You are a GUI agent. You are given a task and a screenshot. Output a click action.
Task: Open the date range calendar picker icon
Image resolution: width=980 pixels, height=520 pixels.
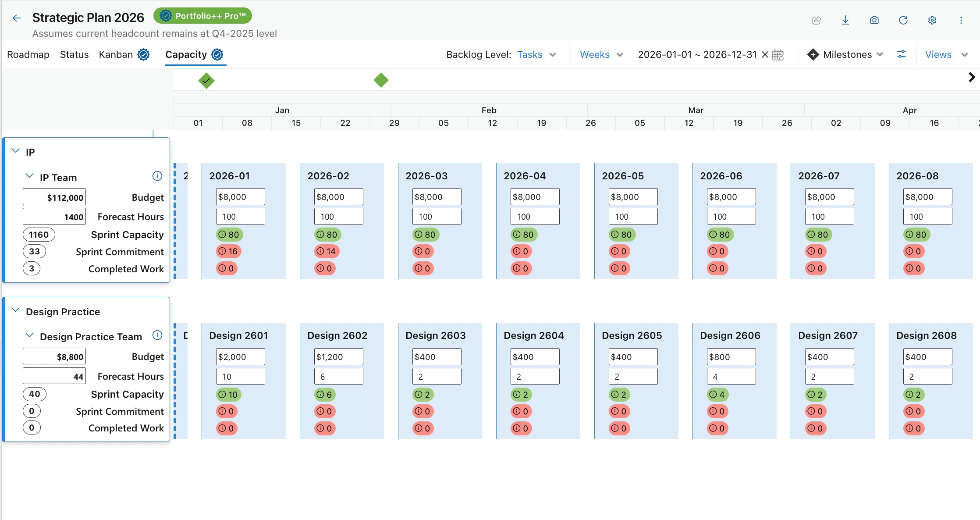point(778,55)
